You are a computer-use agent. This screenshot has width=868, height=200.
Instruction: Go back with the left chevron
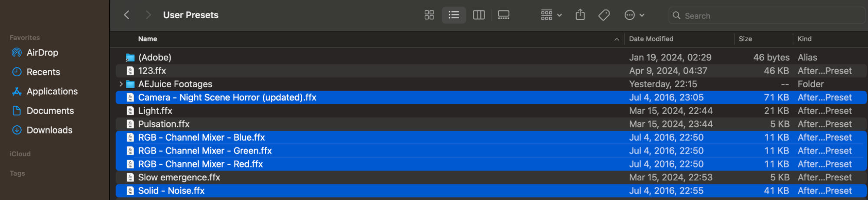[127, 15]
